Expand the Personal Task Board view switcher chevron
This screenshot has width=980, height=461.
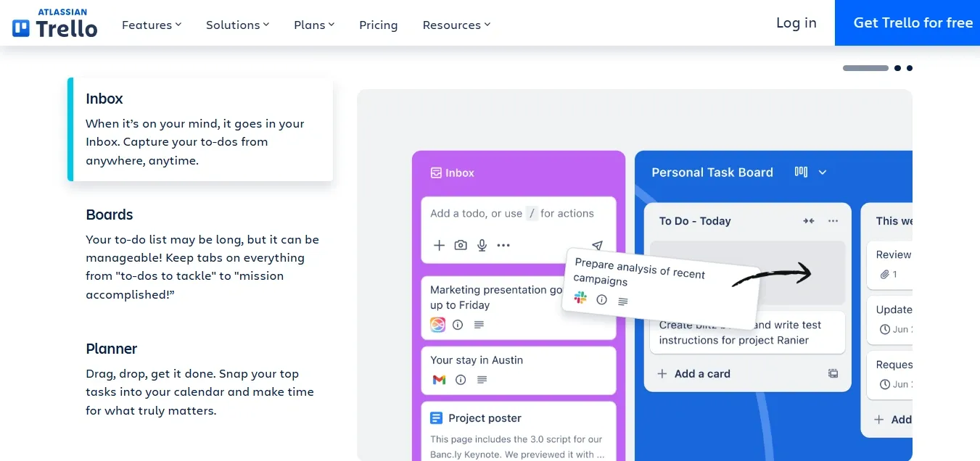(x=822, y=172)
